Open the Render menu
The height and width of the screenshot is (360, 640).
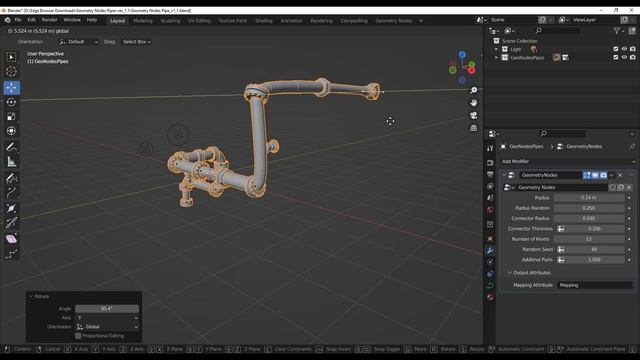[49, 20]
